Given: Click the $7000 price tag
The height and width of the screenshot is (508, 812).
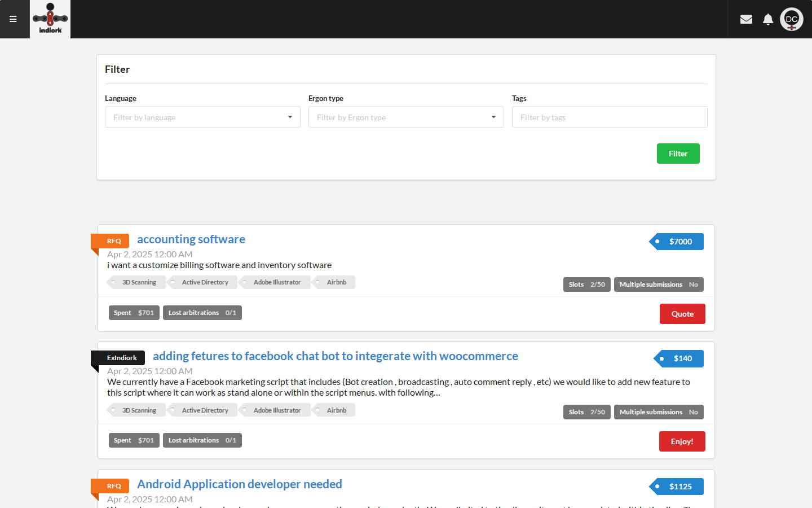Looking at the screenshot, I should tap(677, 242).
